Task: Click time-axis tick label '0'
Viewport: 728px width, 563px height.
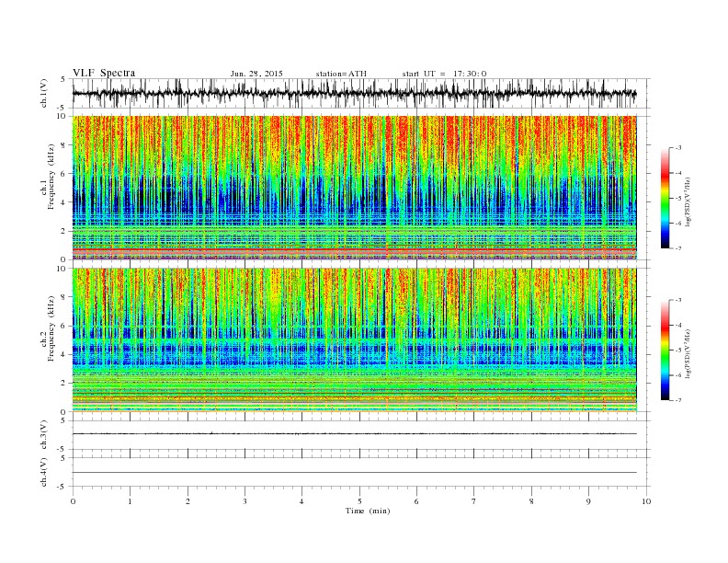Action: point(73,501)
